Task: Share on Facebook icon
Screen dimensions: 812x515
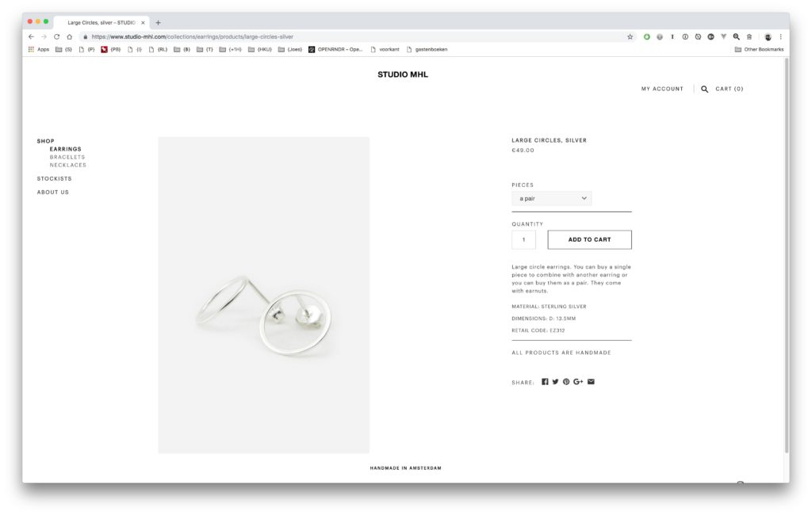Action: [x=545, y=381]
